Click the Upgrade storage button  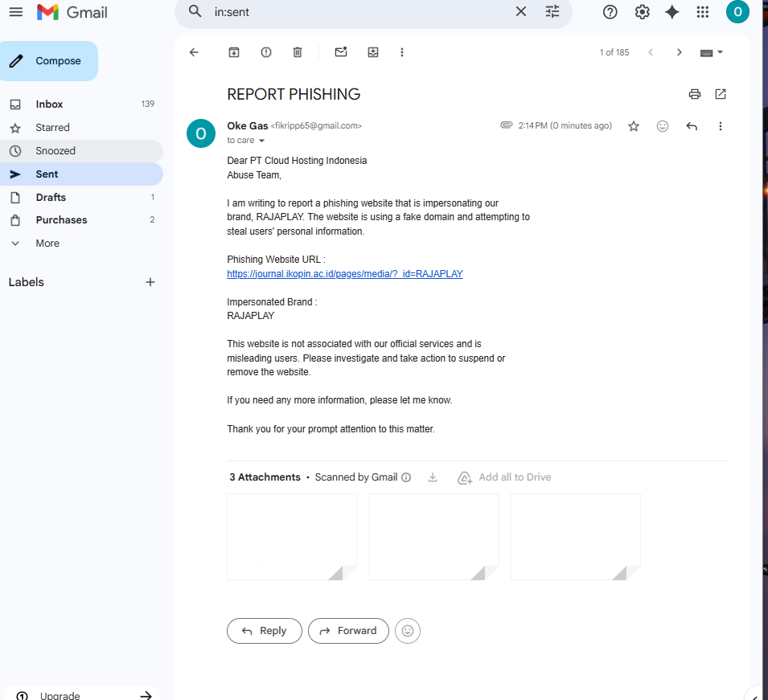[x=84, y=694]
